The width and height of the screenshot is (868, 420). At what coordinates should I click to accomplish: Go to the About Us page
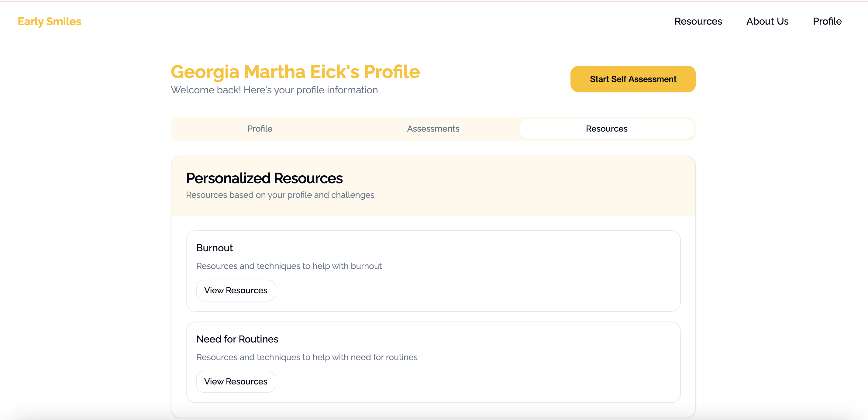pyautogui.click(x=767, y=21)
